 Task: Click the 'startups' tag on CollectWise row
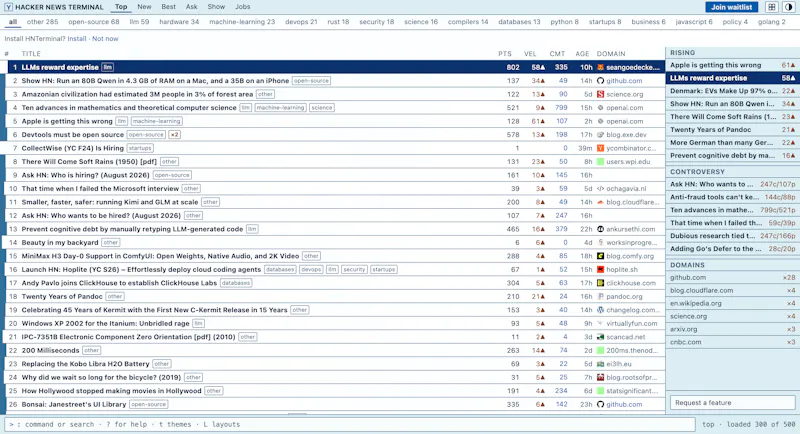click(x=140, y=148)
